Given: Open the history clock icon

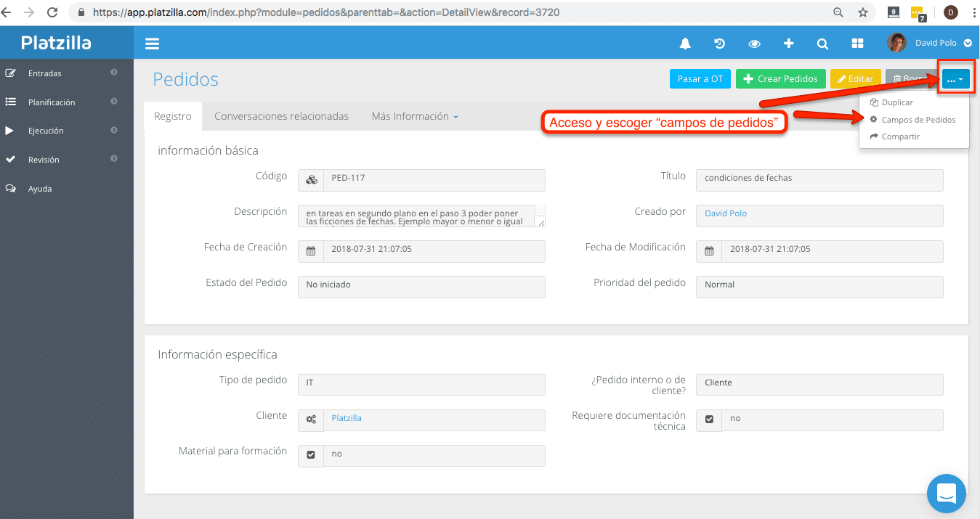Looking at the screenshot, I should coord(719,44).
